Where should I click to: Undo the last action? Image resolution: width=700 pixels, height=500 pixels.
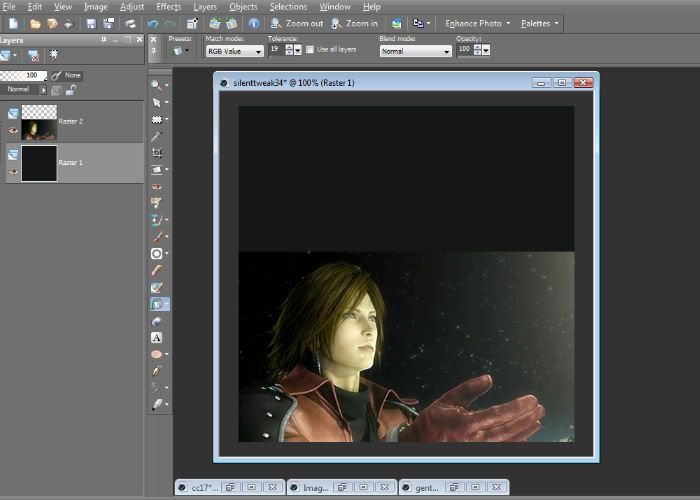point(153,24)
